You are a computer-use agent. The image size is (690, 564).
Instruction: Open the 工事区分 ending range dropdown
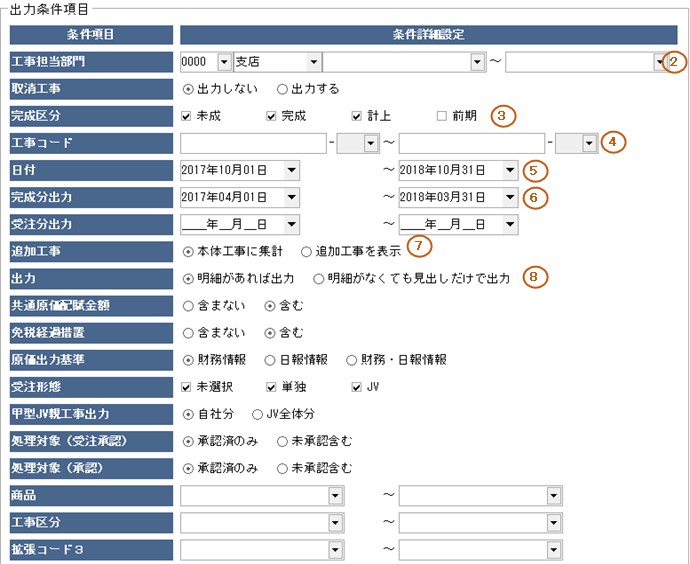tap(553, 522)
